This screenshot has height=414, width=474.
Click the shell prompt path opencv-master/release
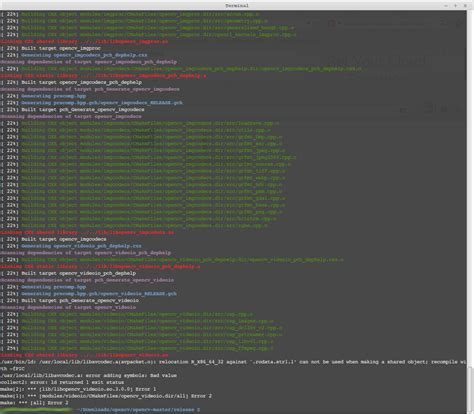tap(137, 410)
